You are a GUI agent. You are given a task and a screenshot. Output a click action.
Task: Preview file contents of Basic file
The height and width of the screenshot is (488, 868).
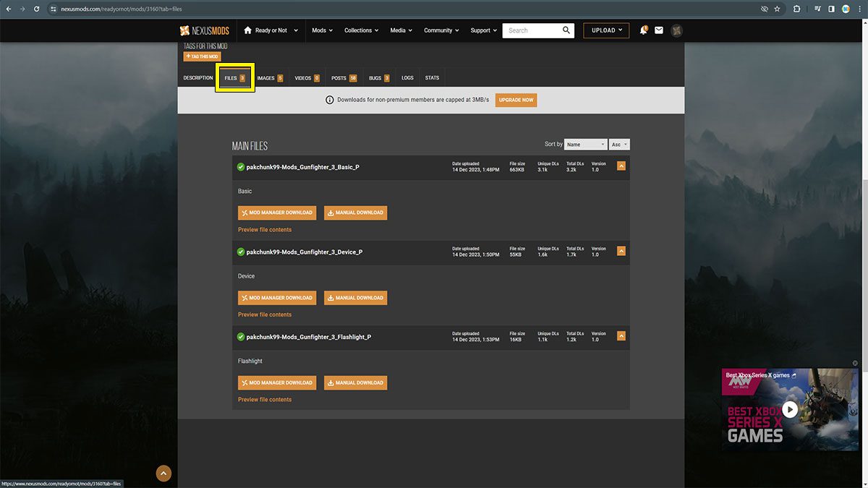pos(265,230)
